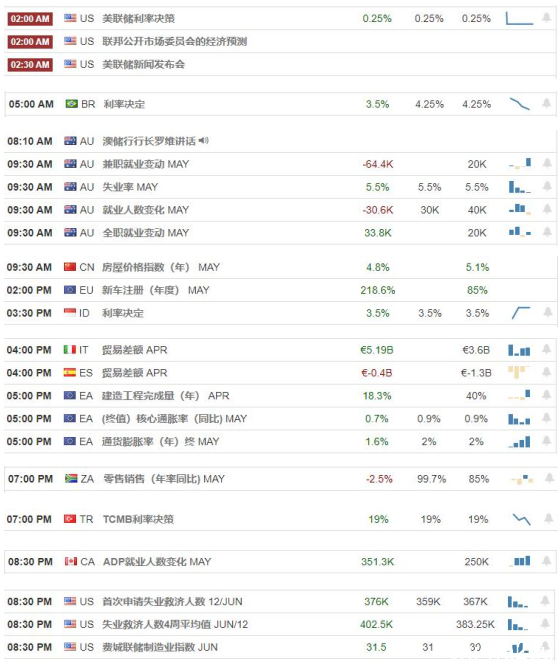558x663 pixels.
Task: Click alert bell for 失业救济人数4周平均值
Action: tap(545, 623)
